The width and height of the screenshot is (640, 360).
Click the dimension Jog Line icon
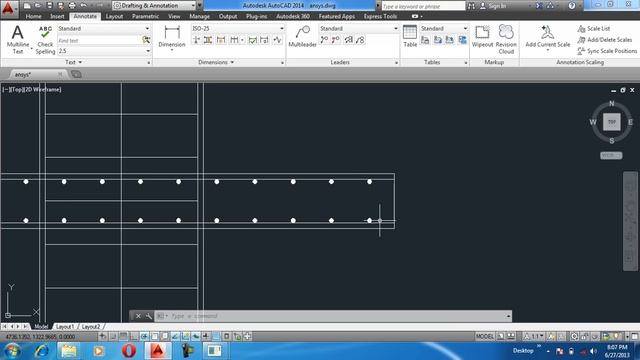(278, 40)
